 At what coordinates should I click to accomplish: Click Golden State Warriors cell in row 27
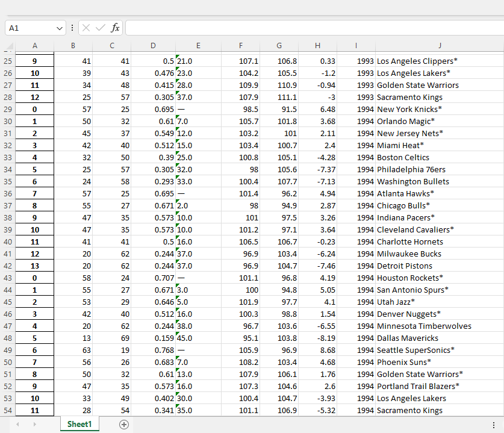(440, 85)
